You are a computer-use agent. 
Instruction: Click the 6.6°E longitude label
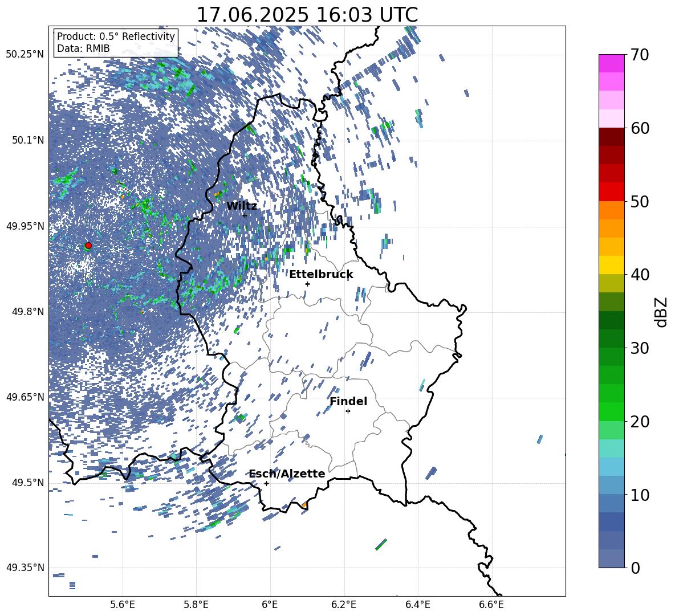[x=491, y=605]
